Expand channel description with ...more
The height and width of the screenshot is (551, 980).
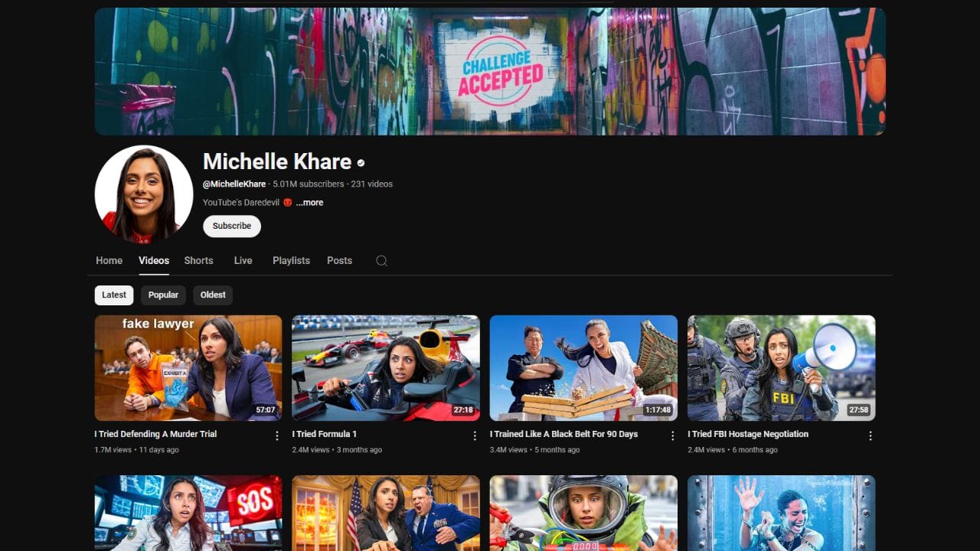pos(309,203)
